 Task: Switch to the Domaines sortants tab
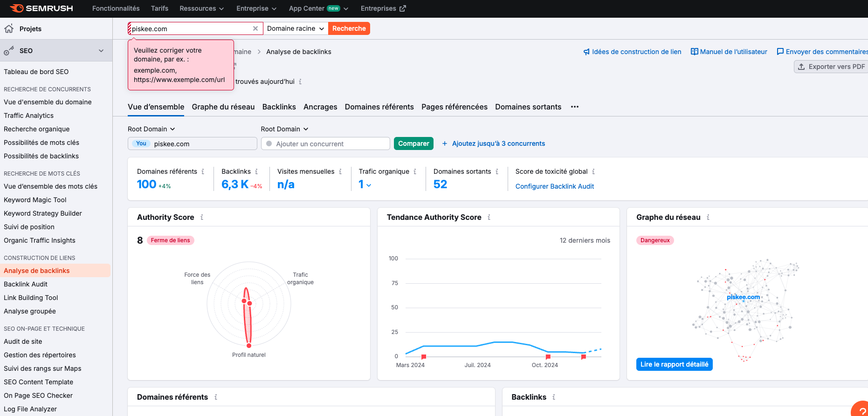coord(528,107)
